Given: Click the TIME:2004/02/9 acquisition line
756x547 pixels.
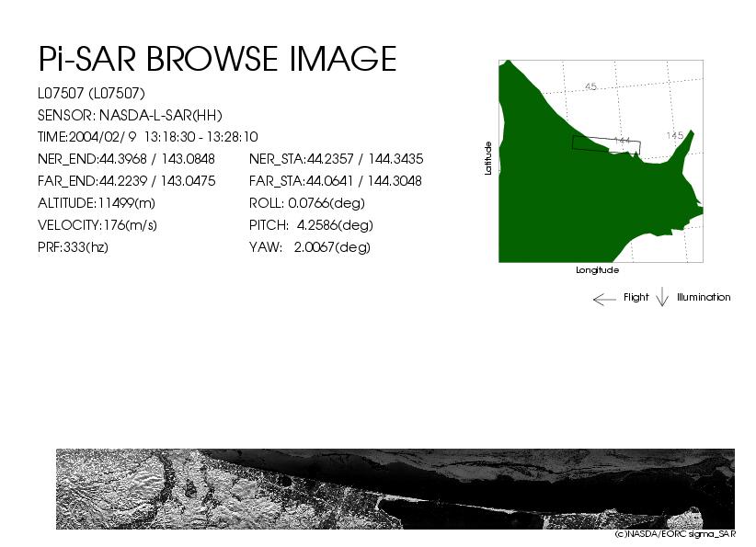Looking at the screenshot, I should (x=147, y=137).
